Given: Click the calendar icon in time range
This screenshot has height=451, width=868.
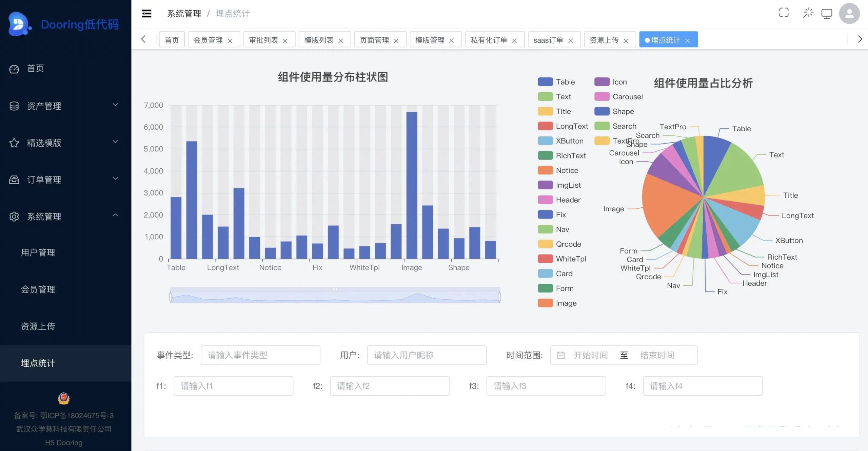Looking at the screenshot, I should [x=561, y=355].
